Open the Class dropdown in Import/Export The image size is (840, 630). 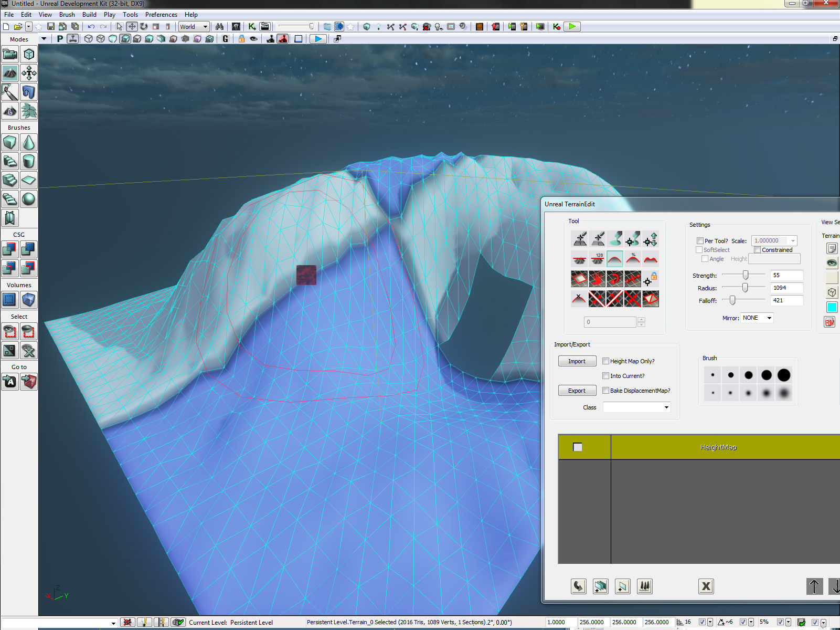pyautogui.click(x=637, y=407)
